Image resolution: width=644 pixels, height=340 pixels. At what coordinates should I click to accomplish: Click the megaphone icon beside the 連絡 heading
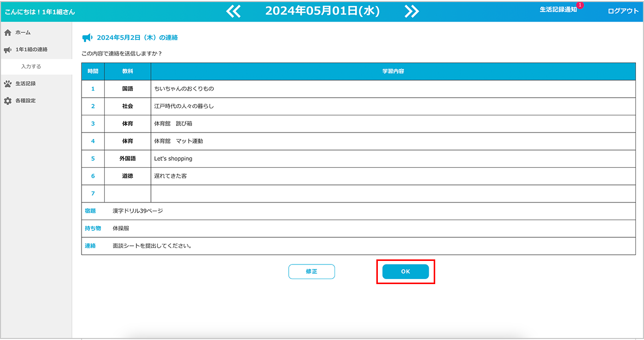point(87,38)
